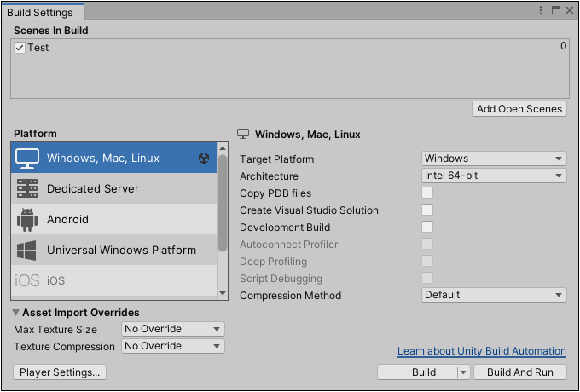The width and height of the screenshot is (580, 392).
Task: Click the platform list scroll down arrow
Action: pos(223,294)
